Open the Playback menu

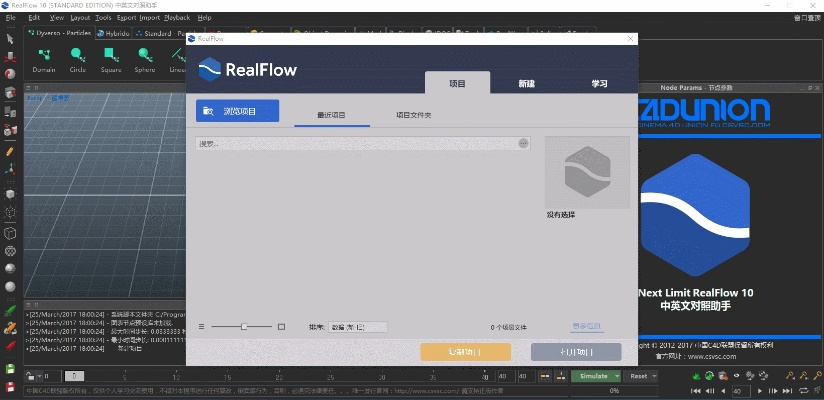coord(177,17)
